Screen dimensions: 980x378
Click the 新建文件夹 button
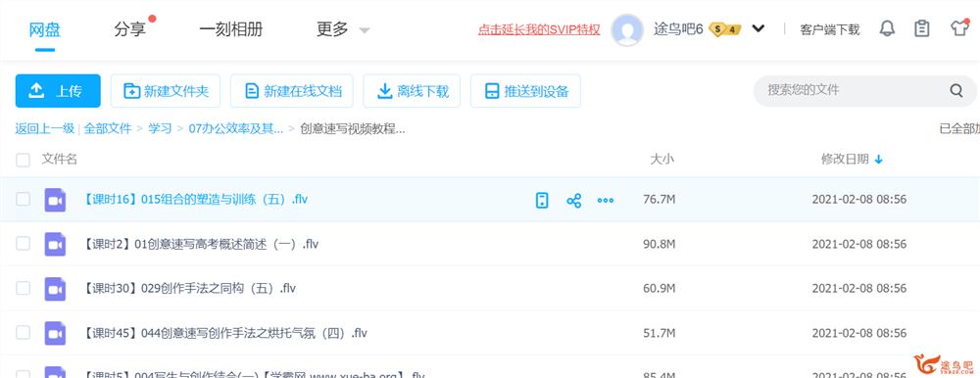(167, 91)
